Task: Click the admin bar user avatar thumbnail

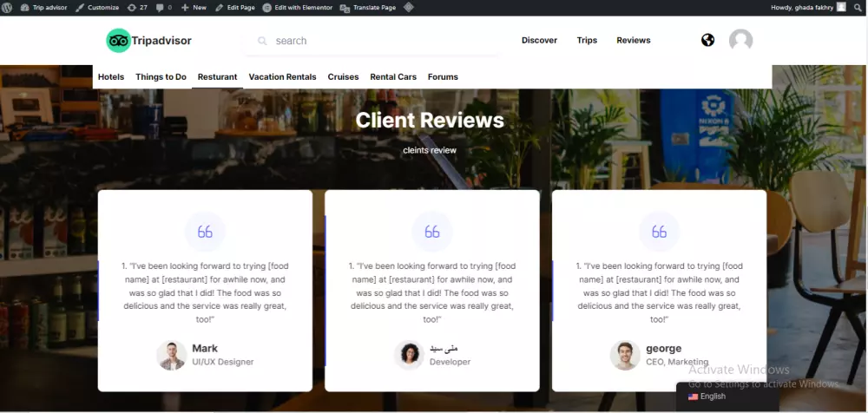Action: click(841, 7)
